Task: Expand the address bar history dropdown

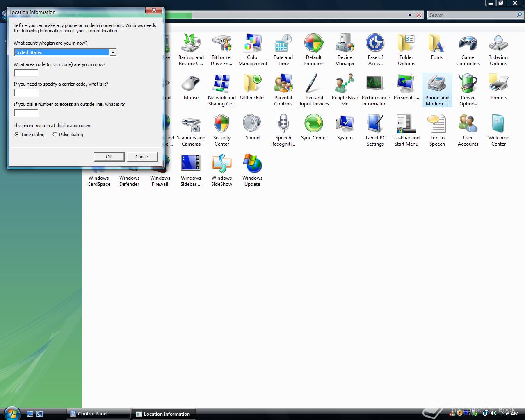Action: coord(410,15)
